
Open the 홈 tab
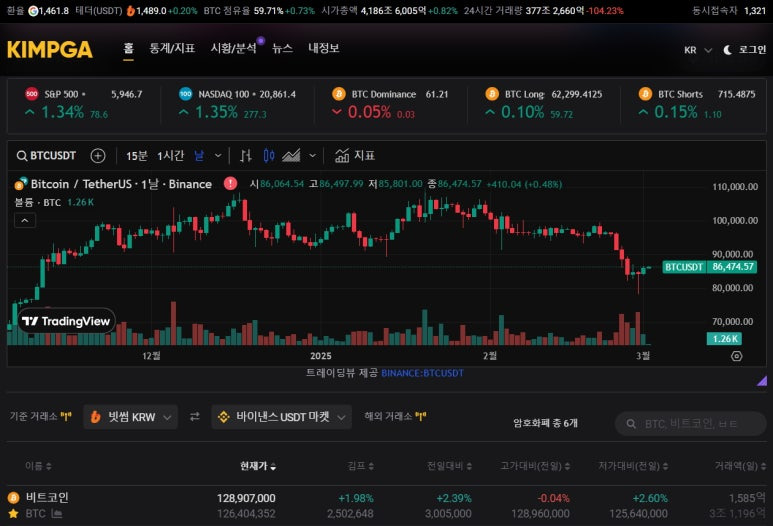click(128, 48)
